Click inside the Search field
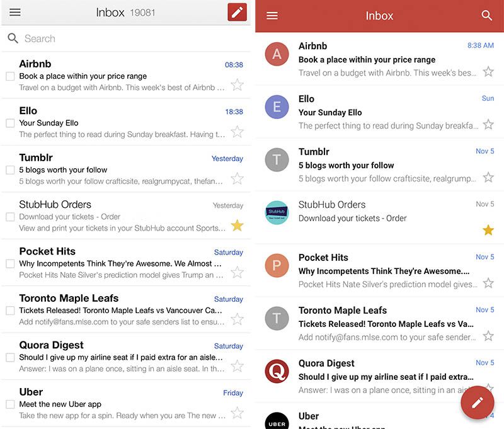 94,38
